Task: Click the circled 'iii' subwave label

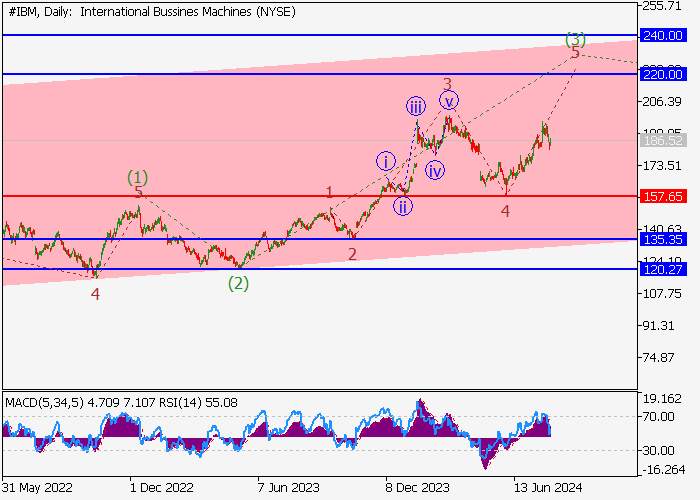Action: pyautogui.click(x=416, y=107)
